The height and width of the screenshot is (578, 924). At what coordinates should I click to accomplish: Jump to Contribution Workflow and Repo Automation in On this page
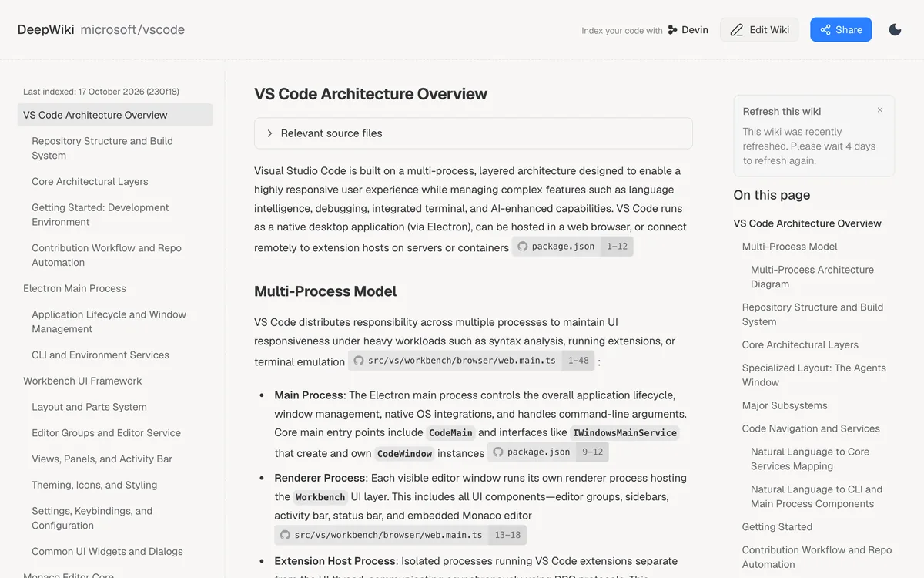click(817, 557)
